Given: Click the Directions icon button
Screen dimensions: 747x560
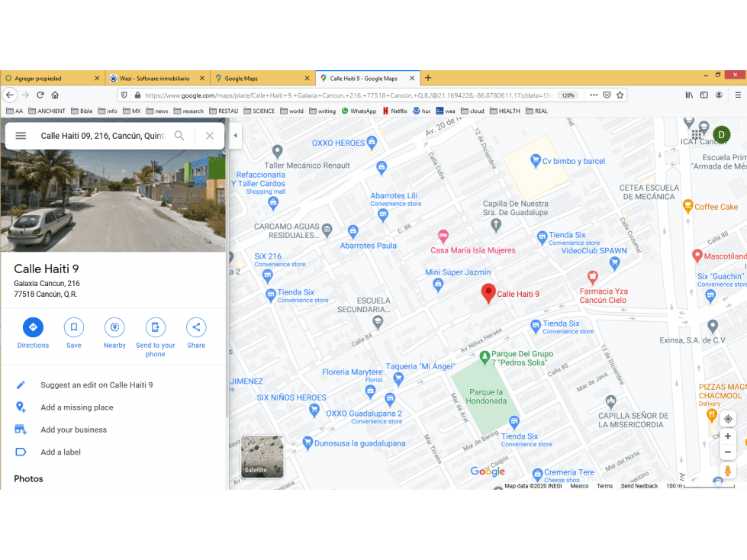Looking at the screenshot, I should [x=33, y=327].
